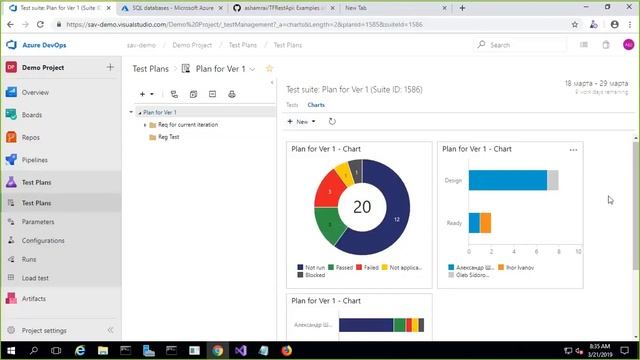
Task: Click the blue Design bar in the chart
Action: click(508, 180)
